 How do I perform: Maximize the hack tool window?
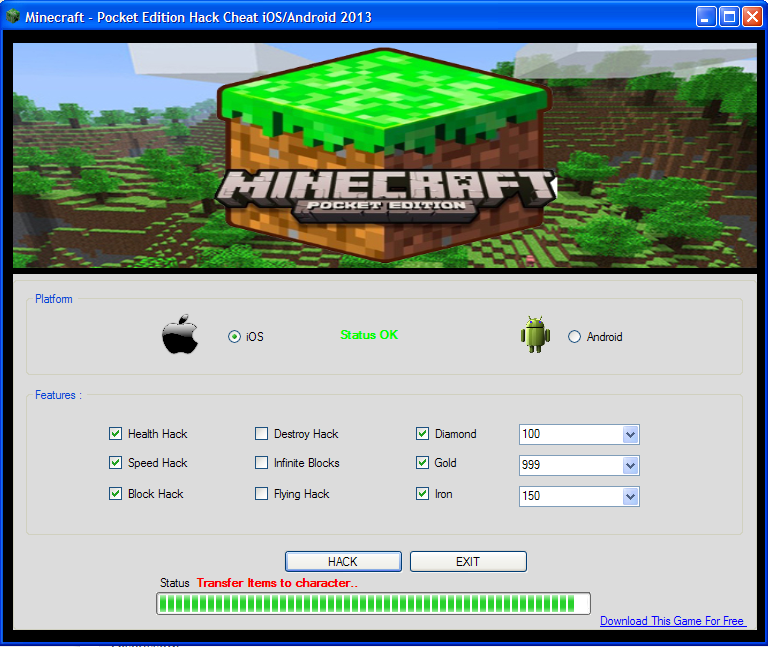click(729, 17)
